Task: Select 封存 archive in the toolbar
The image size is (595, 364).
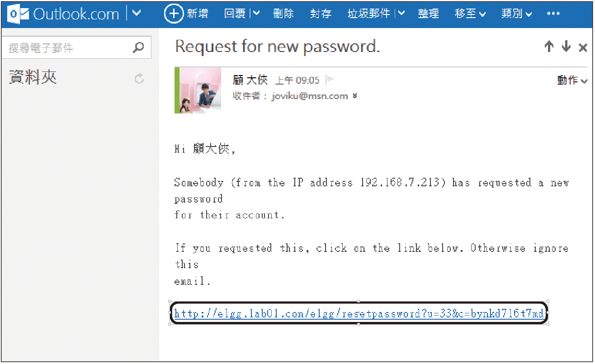Action: pyautogui.click(x=321, y=14)
